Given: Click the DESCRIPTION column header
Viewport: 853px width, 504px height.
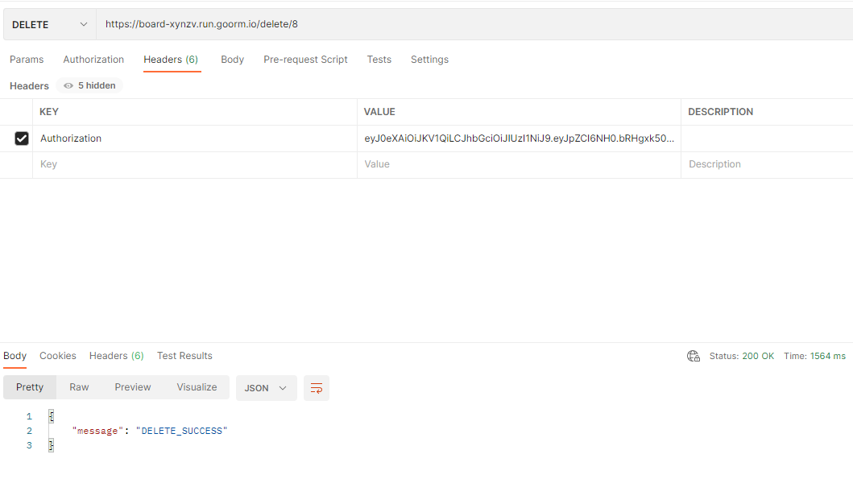Looking at the screenshot, I should pos(720,111).
